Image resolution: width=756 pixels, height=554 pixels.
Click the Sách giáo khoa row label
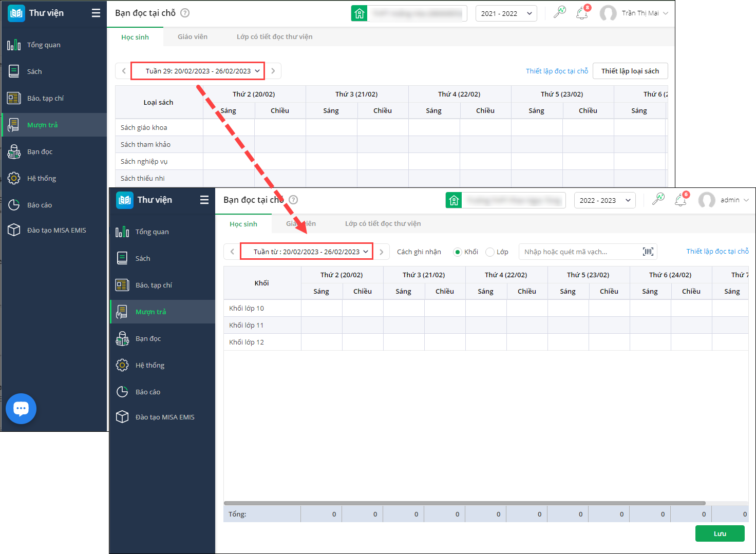click(144, 127)
